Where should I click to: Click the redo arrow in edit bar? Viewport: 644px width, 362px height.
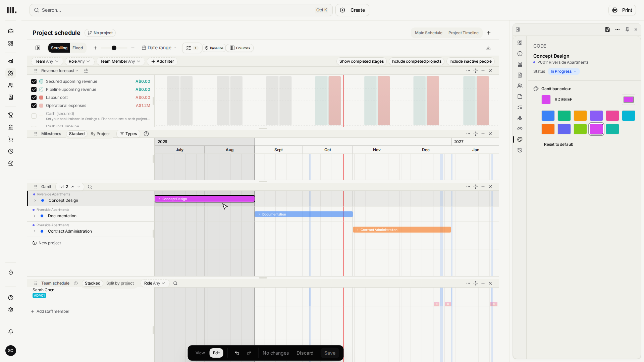pyautogui.click(x=249, y=353)
